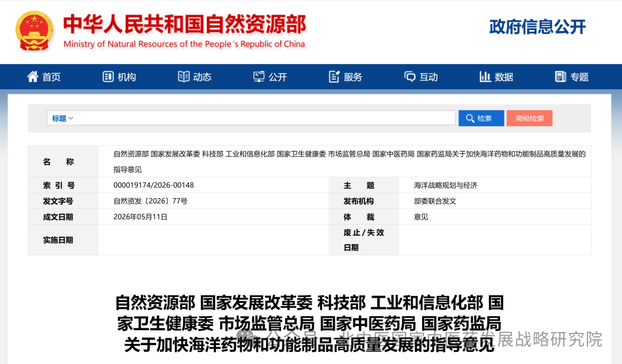The width and height of the screenshot is (622, 364).
Task: Click the 政府信息公开 header title
Action: point(537,27)
